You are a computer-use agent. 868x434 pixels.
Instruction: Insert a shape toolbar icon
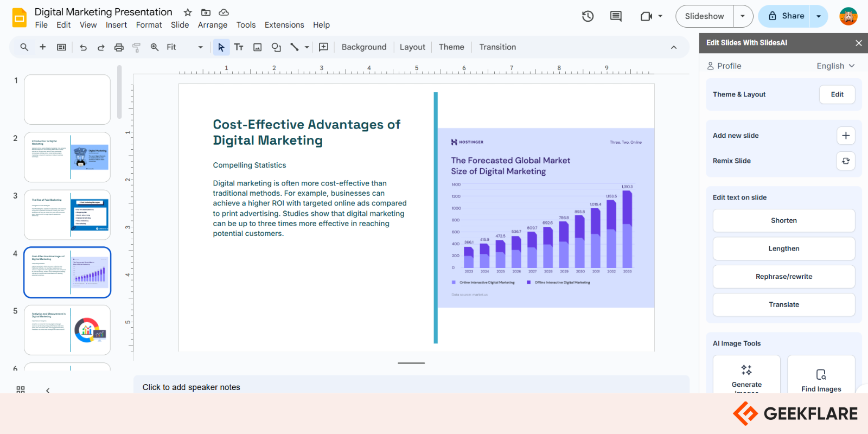(x=276, y=47)
